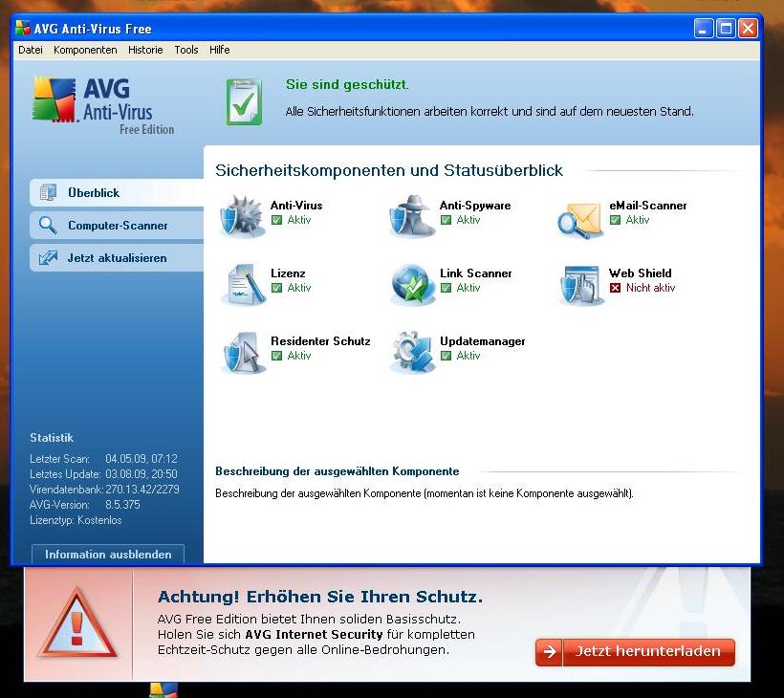784x698 pixels.
Task: Open the Link Scanner globe icon
Action: coord(413,284)
